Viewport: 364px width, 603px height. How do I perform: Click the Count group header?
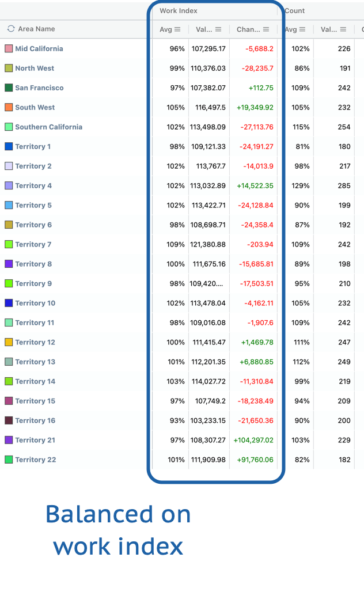295,11
